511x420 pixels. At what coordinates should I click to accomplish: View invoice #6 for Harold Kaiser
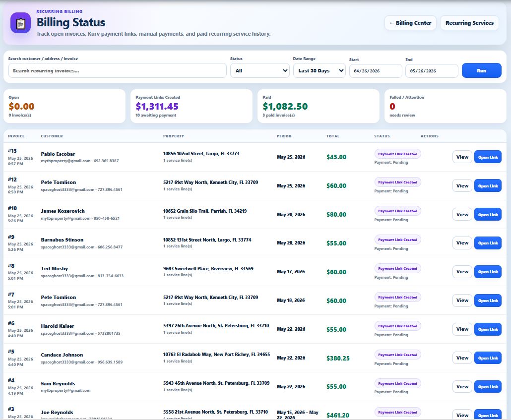point(462,329)
